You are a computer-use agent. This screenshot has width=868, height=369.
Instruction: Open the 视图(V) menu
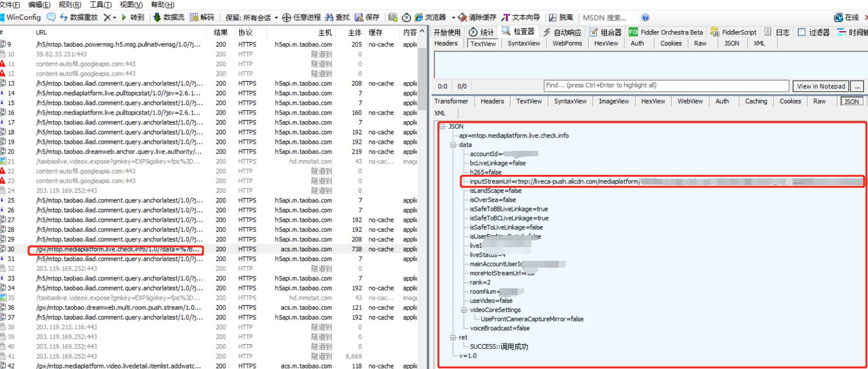(x=131, y=5)
